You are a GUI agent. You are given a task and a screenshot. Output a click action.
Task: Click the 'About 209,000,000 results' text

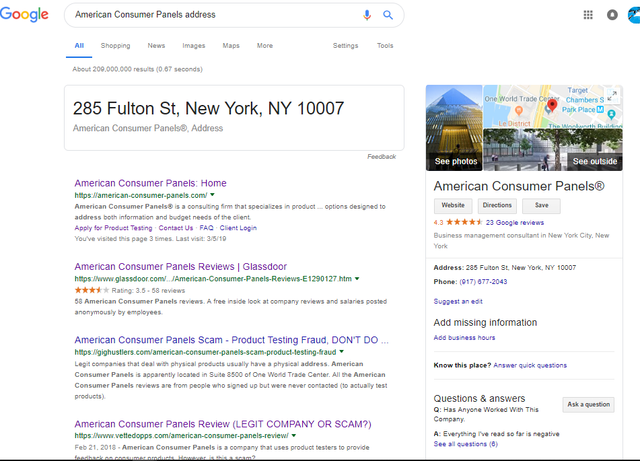pos(137,69)
